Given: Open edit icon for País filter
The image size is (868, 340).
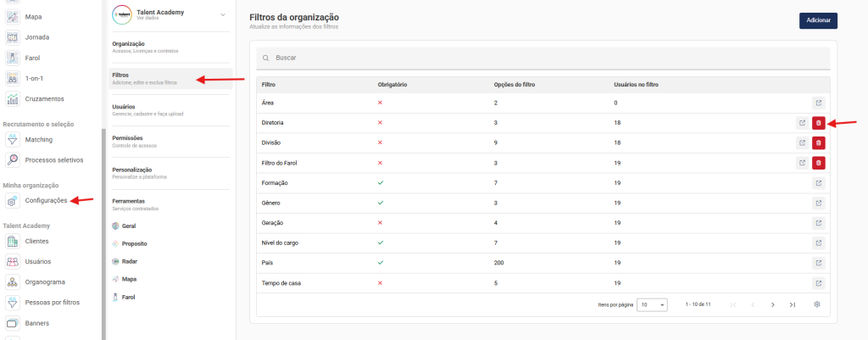Looking at the screenshot, I should click(x=818, y=264).
